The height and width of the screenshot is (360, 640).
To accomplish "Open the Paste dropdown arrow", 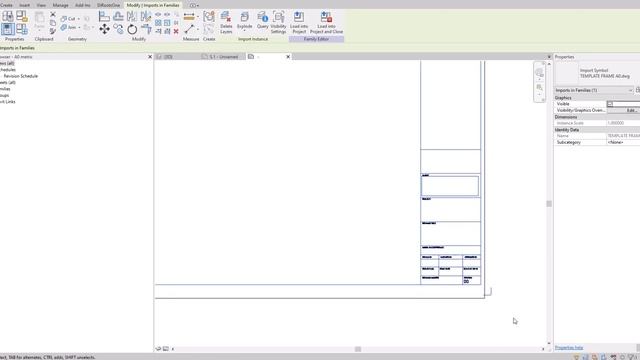I will [39, 31].
